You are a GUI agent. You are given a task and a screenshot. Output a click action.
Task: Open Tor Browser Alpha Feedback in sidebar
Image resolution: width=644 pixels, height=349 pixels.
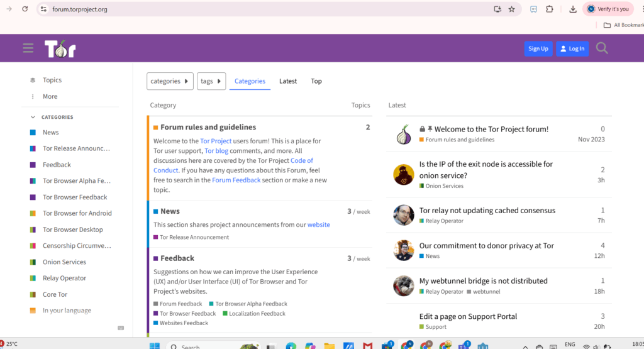coord(77,180)
